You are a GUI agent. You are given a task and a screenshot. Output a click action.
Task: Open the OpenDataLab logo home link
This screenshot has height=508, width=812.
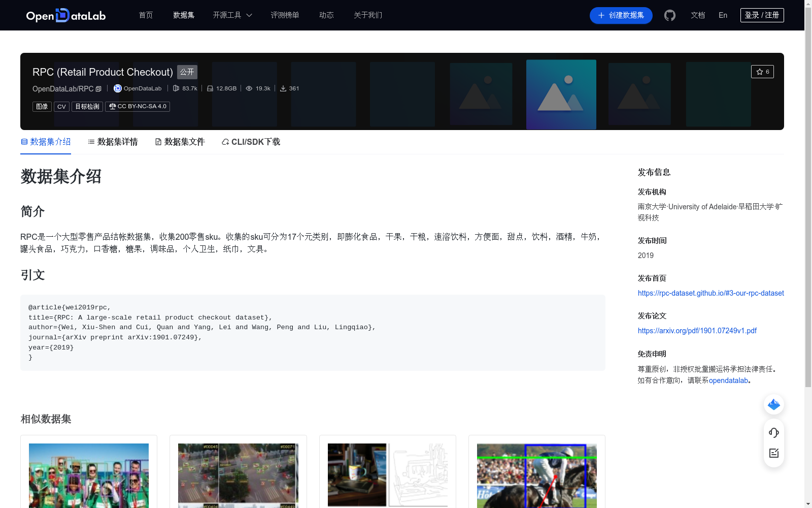tap(66, 15)
